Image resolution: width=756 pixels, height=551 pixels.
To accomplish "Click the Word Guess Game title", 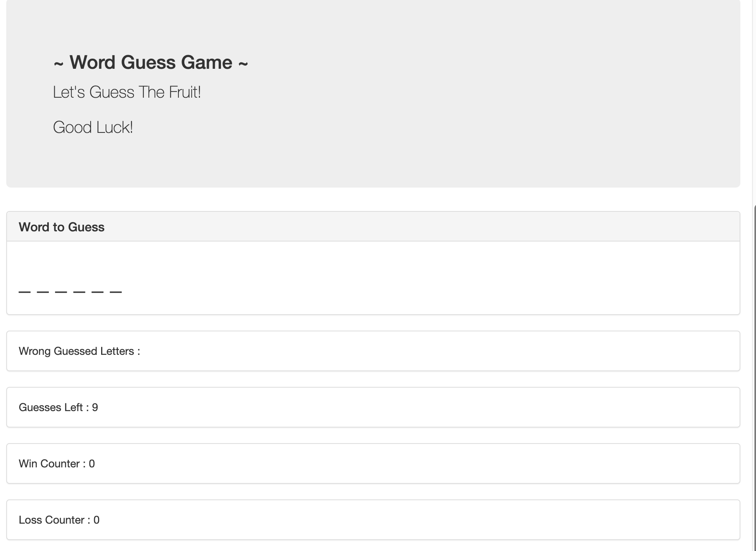I will click(151, 62).
